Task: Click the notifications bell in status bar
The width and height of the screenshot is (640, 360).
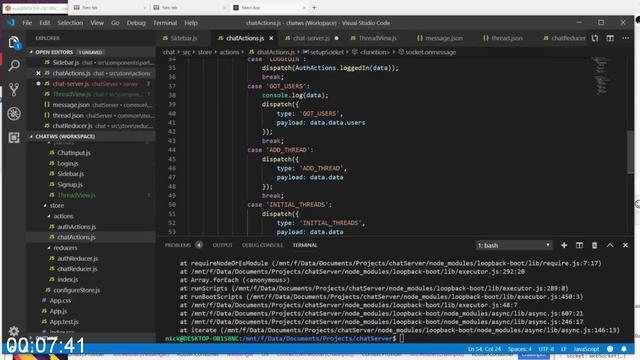Action: tap(624, 349)
